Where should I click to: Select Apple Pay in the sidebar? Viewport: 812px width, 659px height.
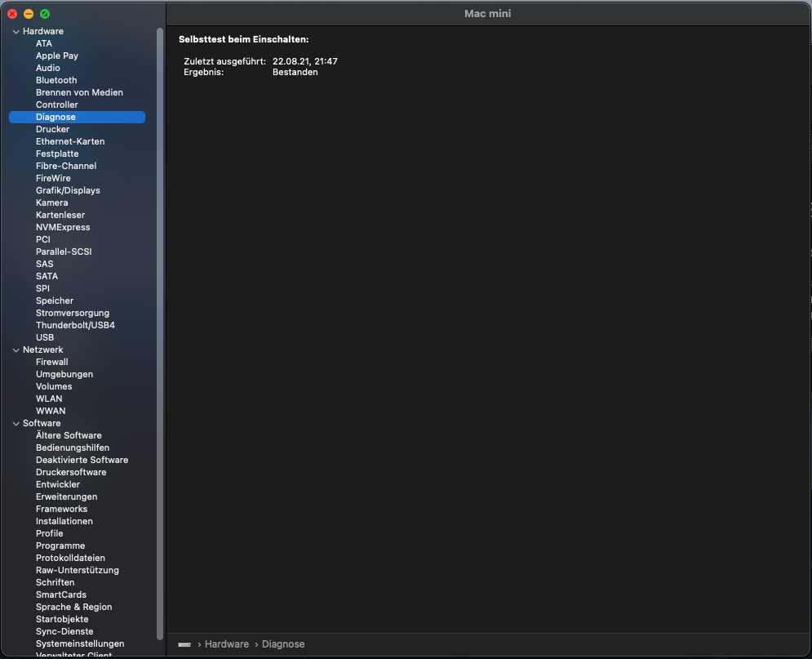57,56
